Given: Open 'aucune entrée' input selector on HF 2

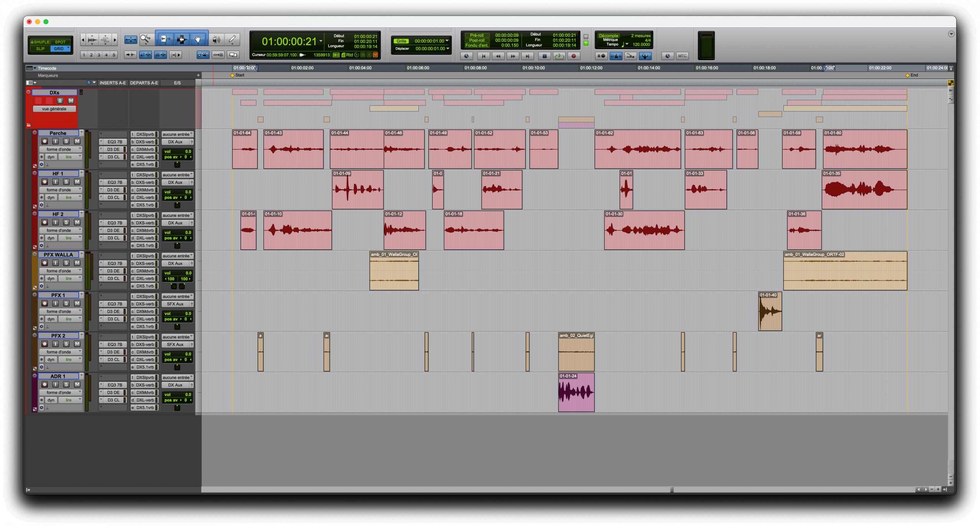Looking at the screenshot, I should (x=177, y=215).
